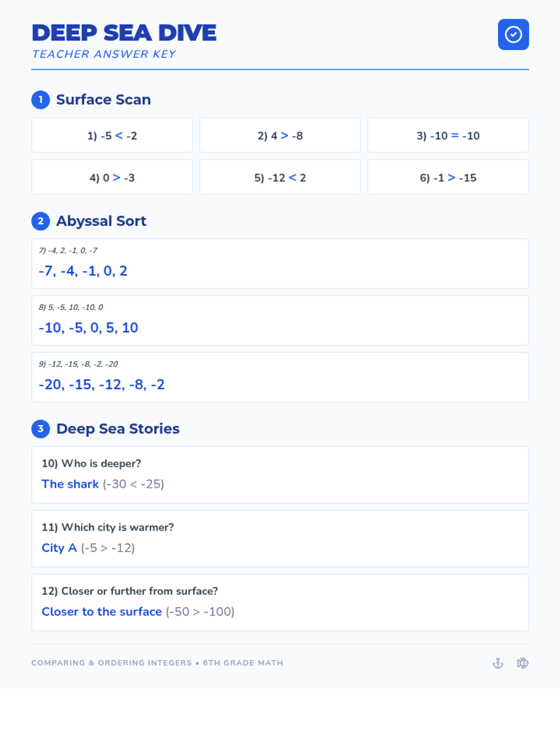Select the -5 < -2 answer box
The image size is (560, 747).
(112, 135)
